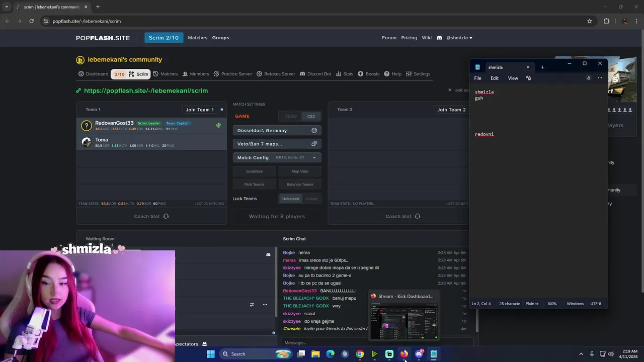Open the Retakes Server tab

pyautogui.click(x=276, y=74)
